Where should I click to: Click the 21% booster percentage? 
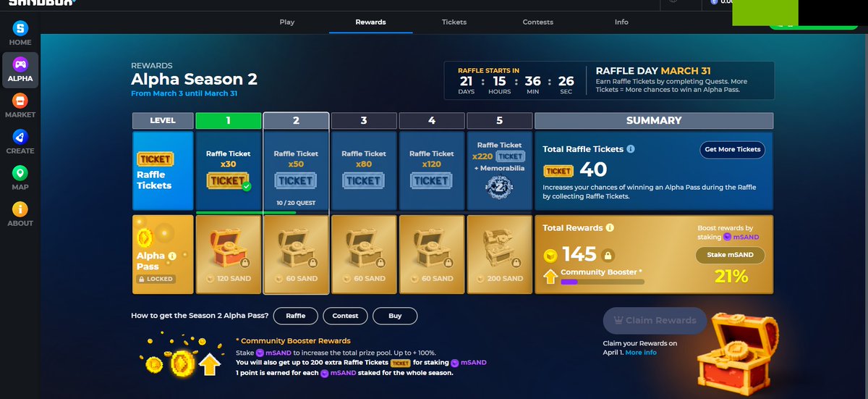click(731, 276)
